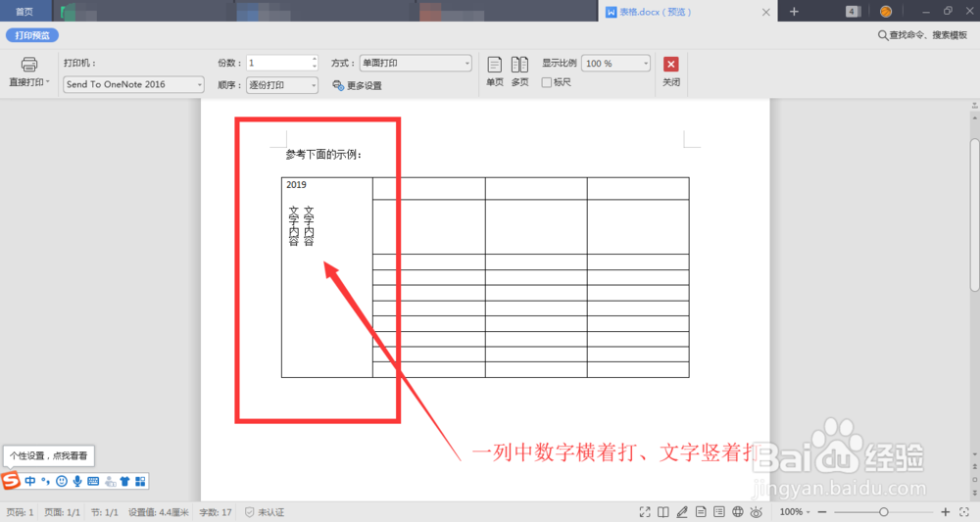This screenshot has height=522, width=980.
Task: Click the 节: 1/1 status entry
Action: point(105,512)
